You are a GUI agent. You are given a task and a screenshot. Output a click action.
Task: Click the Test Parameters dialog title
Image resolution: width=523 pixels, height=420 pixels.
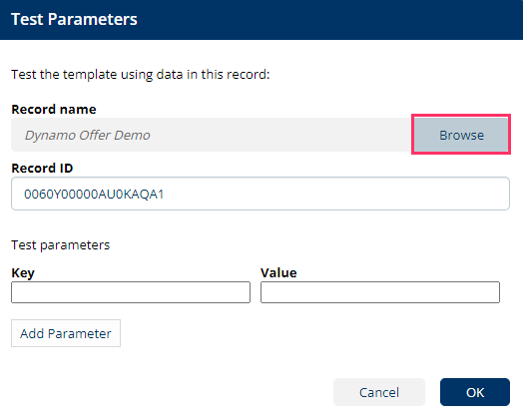[74, 19]
